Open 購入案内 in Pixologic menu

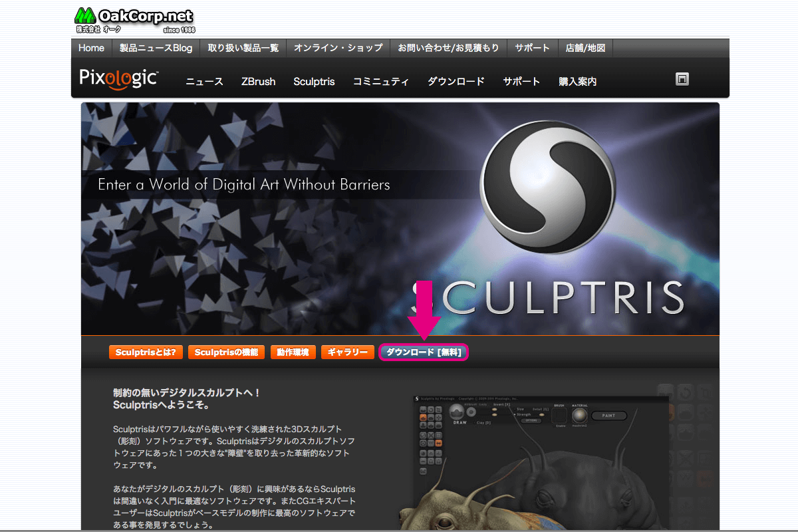577,82
